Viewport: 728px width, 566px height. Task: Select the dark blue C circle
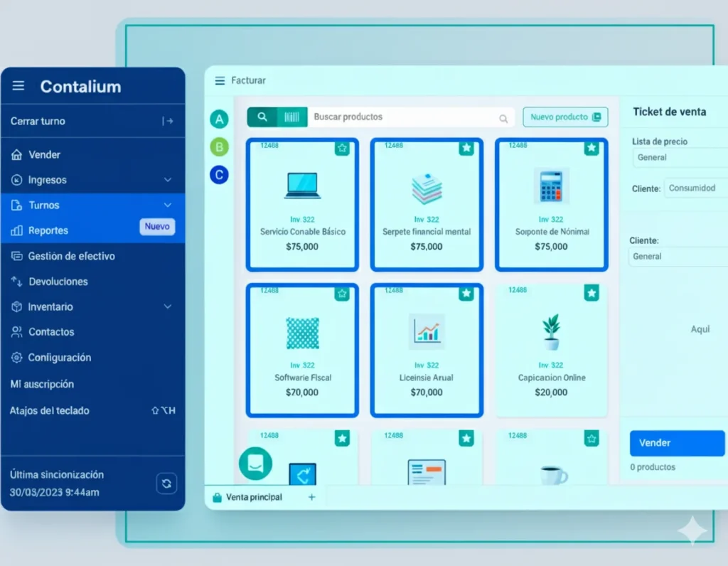[220, 175]
